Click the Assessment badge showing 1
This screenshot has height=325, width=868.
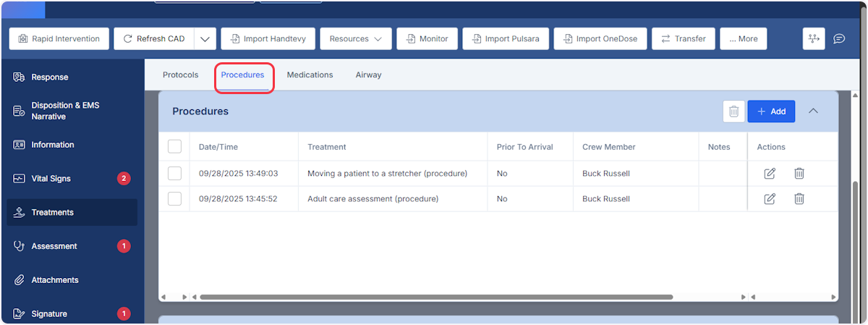pos(124,246)
